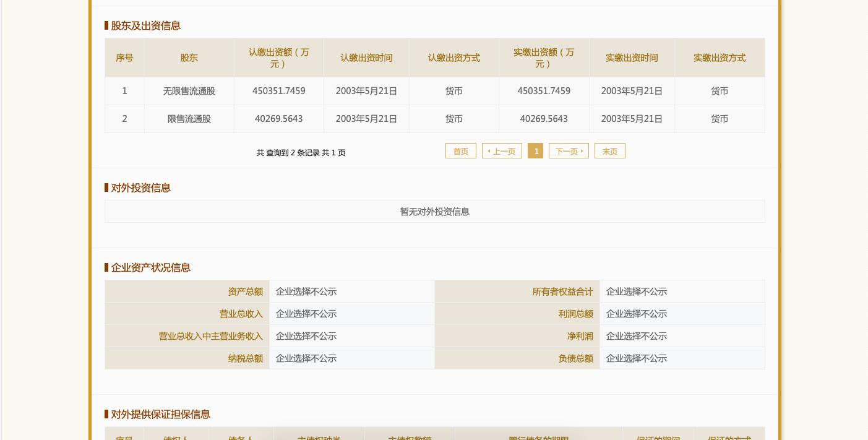Click the 股东及出资信息 section marker icon
Screen dimensions: 868x440
pos(106,25)
